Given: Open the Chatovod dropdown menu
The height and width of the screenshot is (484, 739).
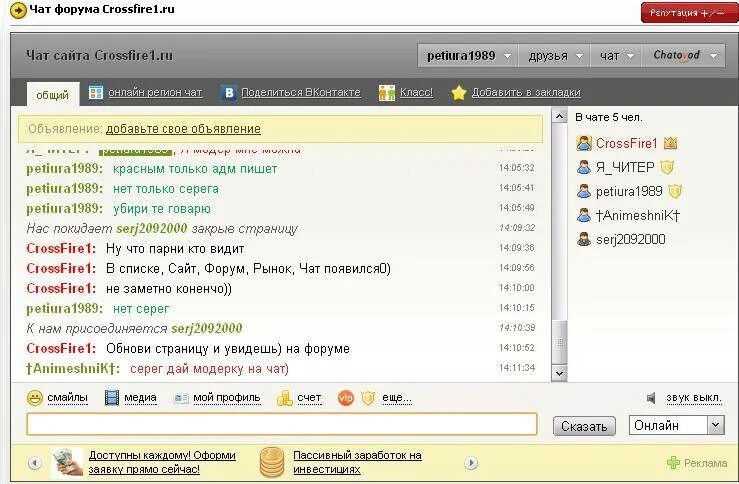Looking at the screenshot, I should click(683, 56).
